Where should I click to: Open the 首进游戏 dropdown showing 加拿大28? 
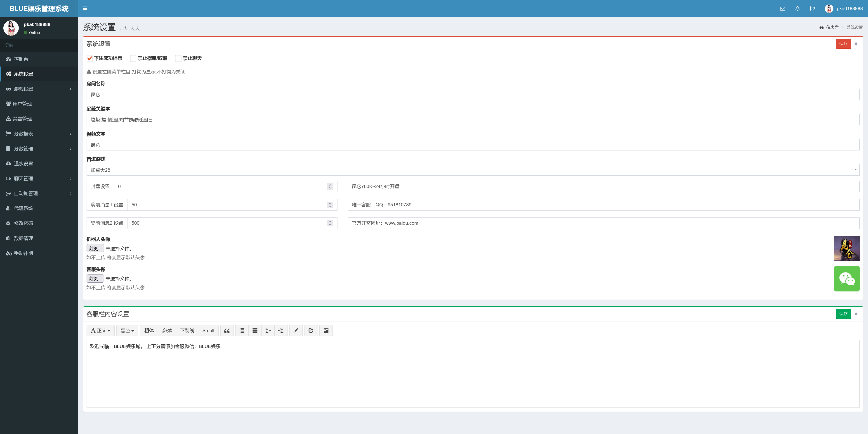(x=472, y=170)
